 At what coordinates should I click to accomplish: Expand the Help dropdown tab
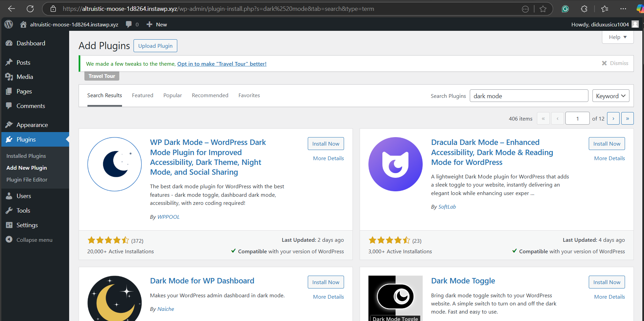[618, 37]
